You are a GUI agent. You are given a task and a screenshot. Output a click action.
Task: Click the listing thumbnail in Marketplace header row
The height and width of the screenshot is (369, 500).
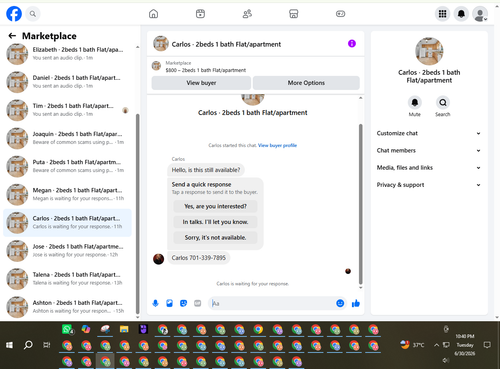[156, 66]
